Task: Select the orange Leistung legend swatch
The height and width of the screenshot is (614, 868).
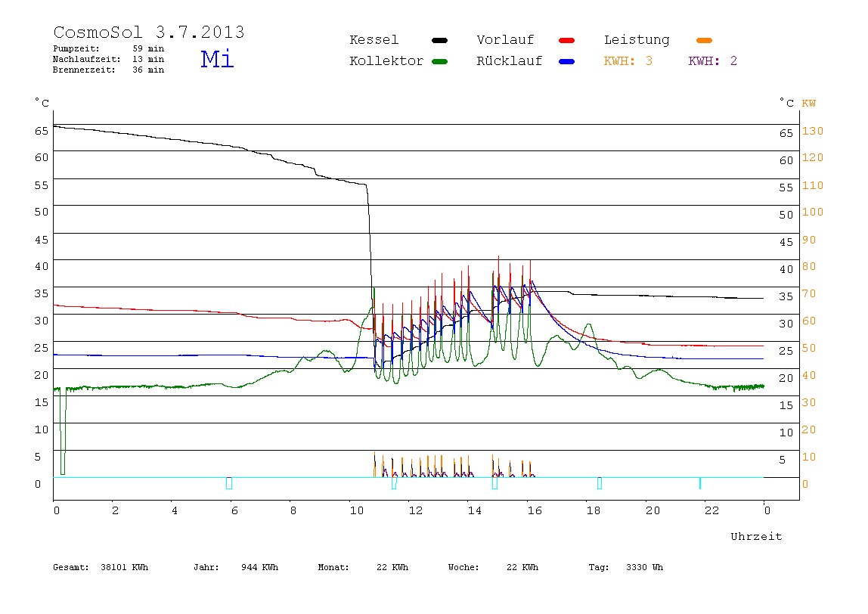Action: pyautogui.click(x=704, y=40)
